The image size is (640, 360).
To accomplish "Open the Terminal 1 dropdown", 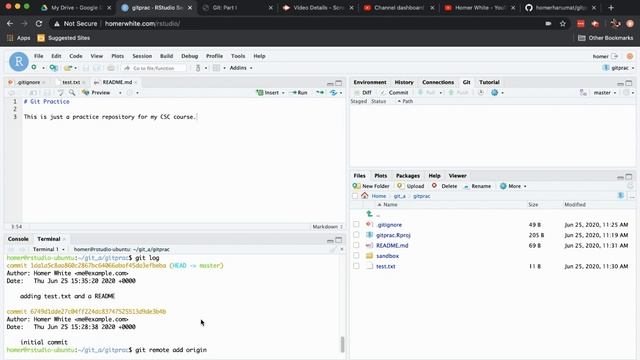I will click(x=49, y=249).
